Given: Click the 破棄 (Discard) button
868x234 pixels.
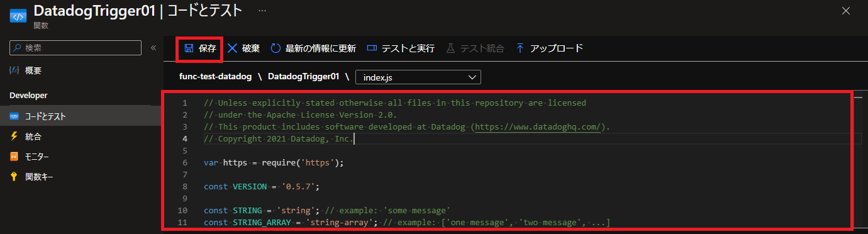Looking at the screenshot, I should pos(243,48).
